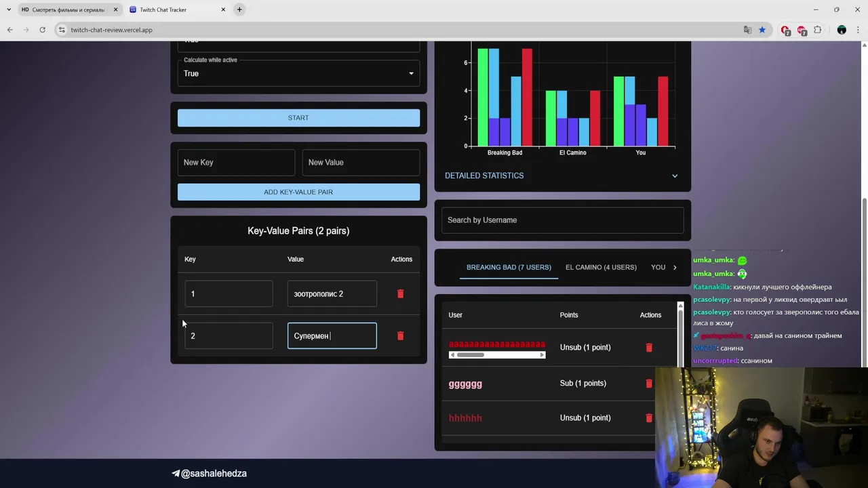
Task: Click username gggggg in the table
Action: 465,384
